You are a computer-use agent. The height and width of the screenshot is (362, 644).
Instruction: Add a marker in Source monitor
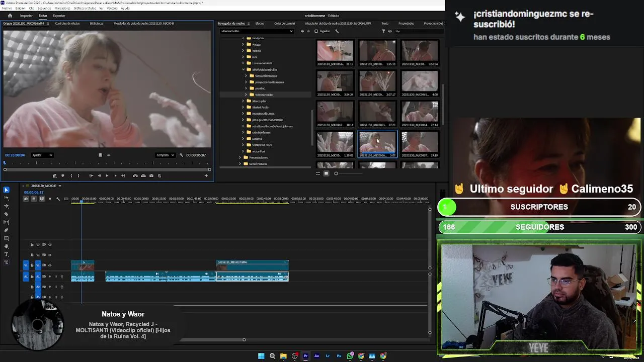pyautogui.click(x=62, y=175)
